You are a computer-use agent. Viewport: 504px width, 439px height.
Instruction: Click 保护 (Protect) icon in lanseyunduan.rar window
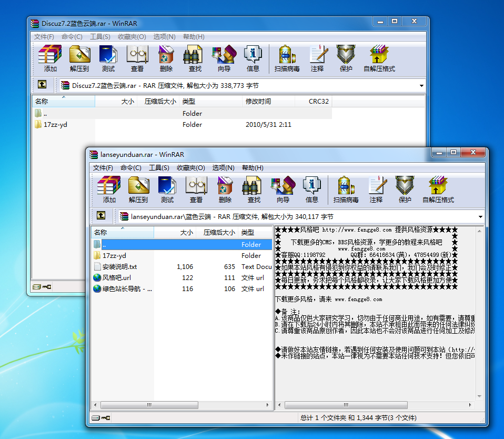click(405, 189)
